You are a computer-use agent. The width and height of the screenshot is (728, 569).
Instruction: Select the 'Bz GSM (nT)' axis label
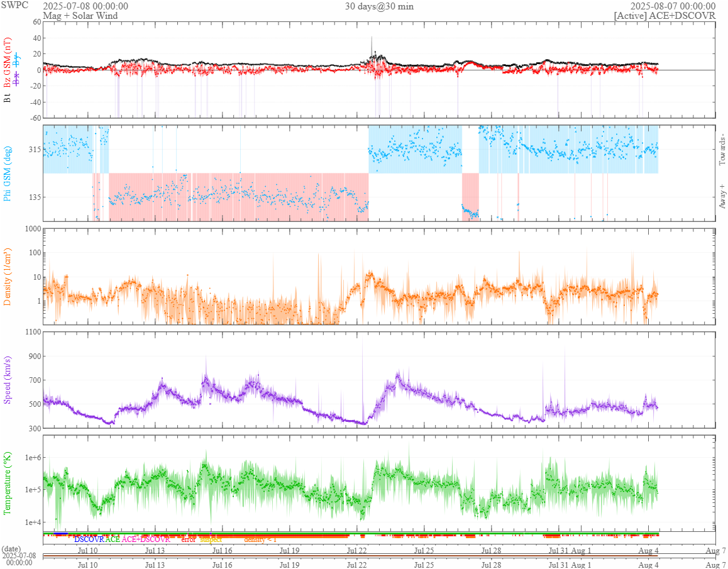tap(7, 63)
